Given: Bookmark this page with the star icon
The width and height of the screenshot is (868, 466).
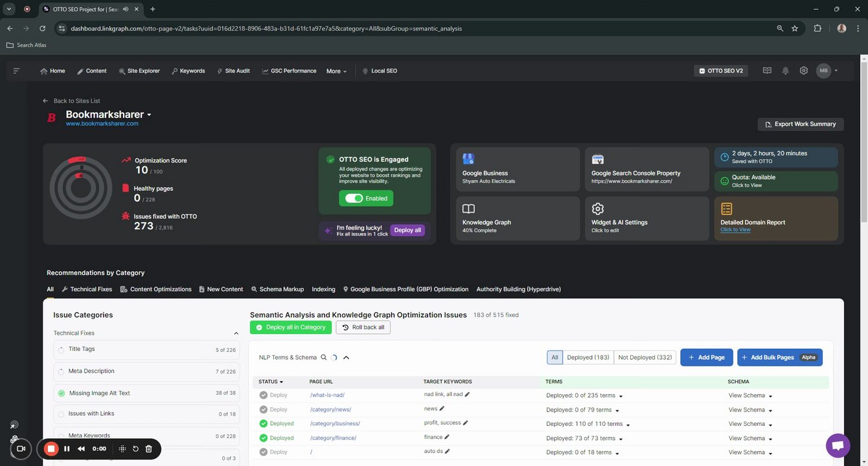Looking at the screenshot, I should pyautogui.click(x=795, y=28).
